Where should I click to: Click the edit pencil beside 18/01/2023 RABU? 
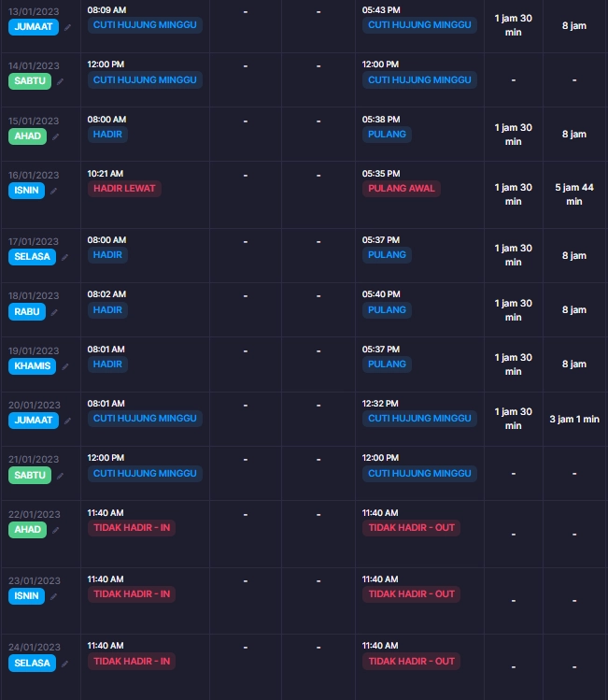54,312
